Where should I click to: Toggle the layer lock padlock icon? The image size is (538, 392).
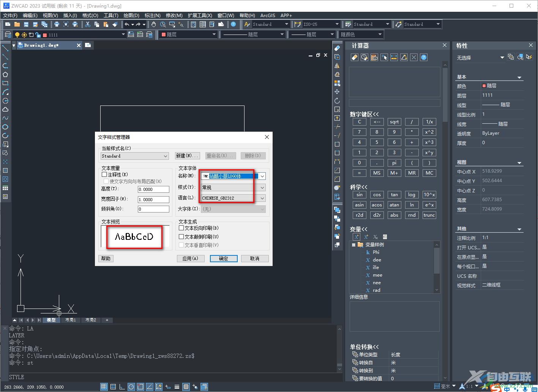point(38,35)
